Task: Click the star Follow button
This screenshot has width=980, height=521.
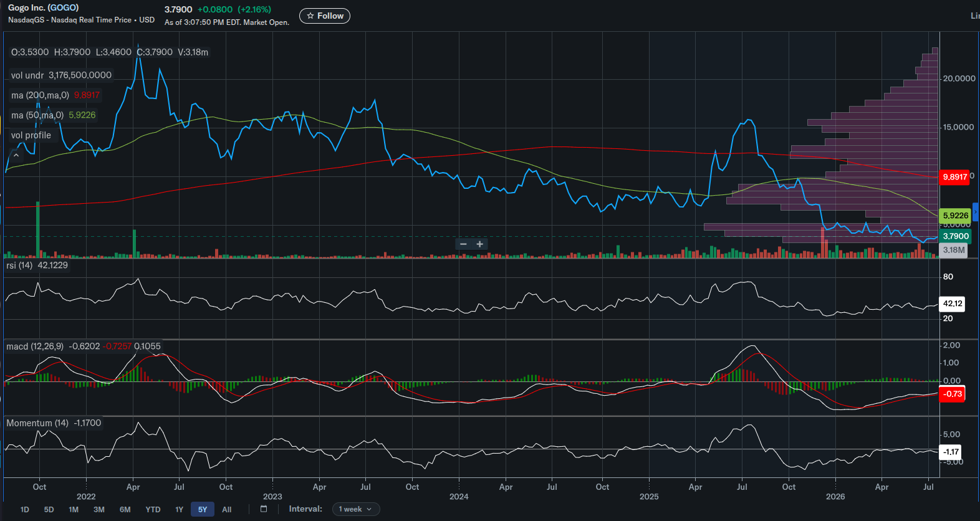Action: coord(325,16)
